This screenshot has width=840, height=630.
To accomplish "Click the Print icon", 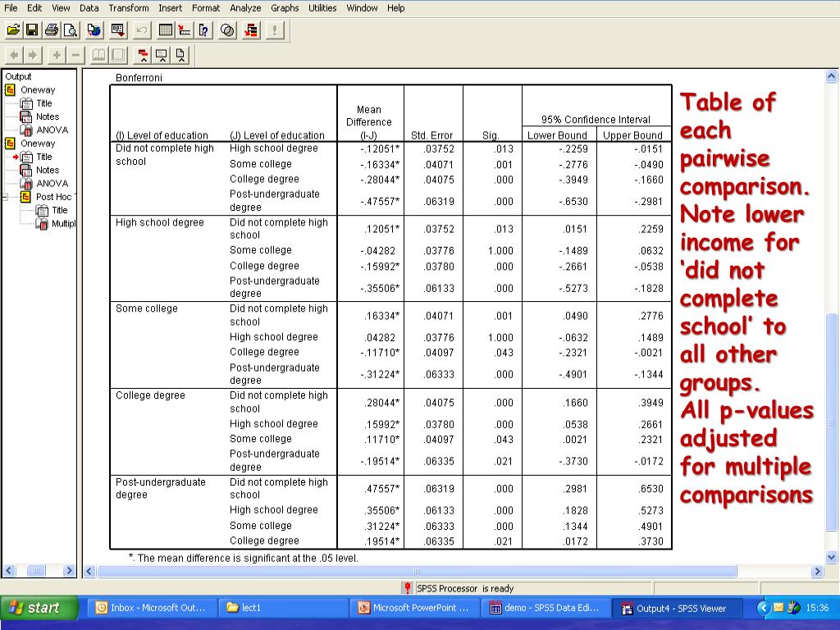I will click(52, 30).
